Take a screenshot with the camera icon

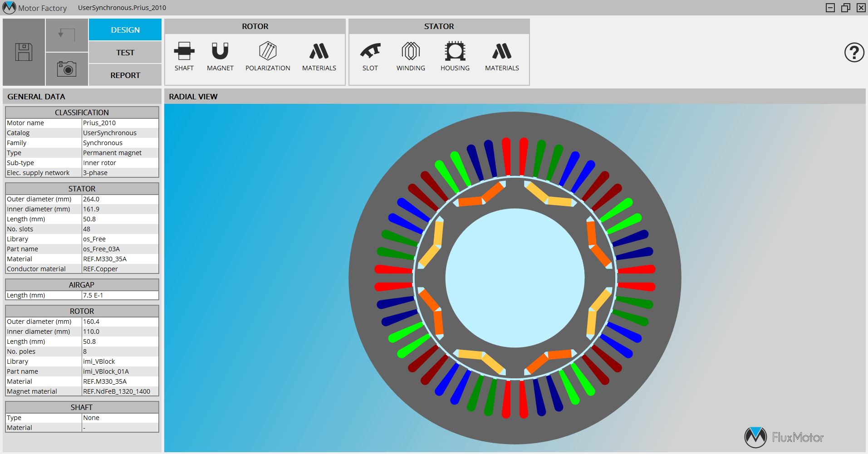(x=67, y=69)
